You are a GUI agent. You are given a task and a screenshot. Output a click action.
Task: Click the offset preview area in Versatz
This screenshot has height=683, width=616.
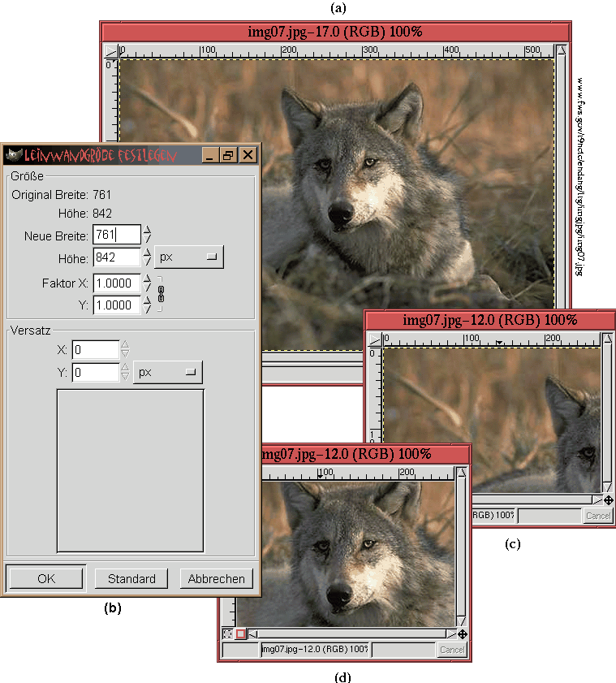[130, 470]
